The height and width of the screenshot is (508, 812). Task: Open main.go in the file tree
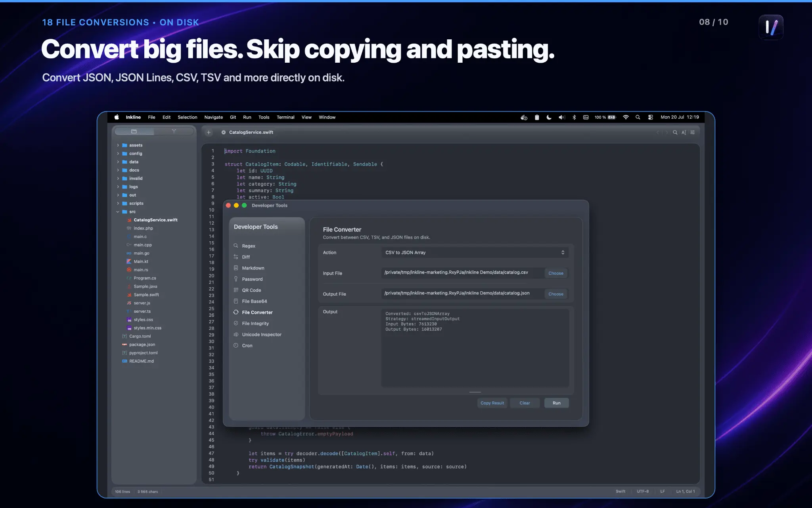(x=141, y=253)
